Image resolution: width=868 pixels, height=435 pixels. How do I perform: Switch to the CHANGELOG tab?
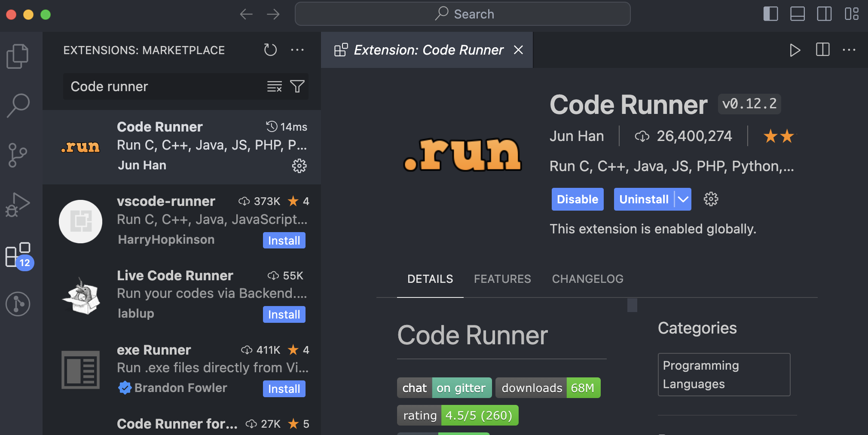(587, 279)
